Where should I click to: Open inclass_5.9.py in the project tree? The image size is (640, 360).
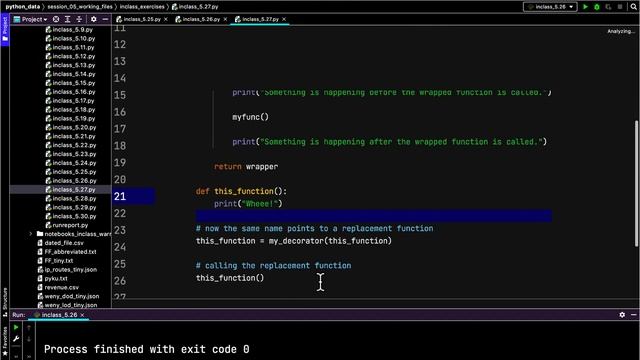[x=69, y=29]
